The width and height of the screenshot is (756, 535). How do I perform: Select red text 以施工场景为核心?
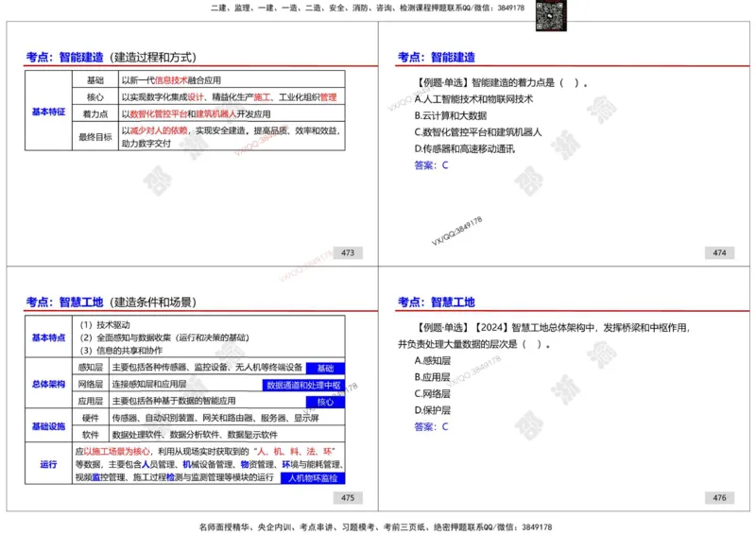point(116,451)
